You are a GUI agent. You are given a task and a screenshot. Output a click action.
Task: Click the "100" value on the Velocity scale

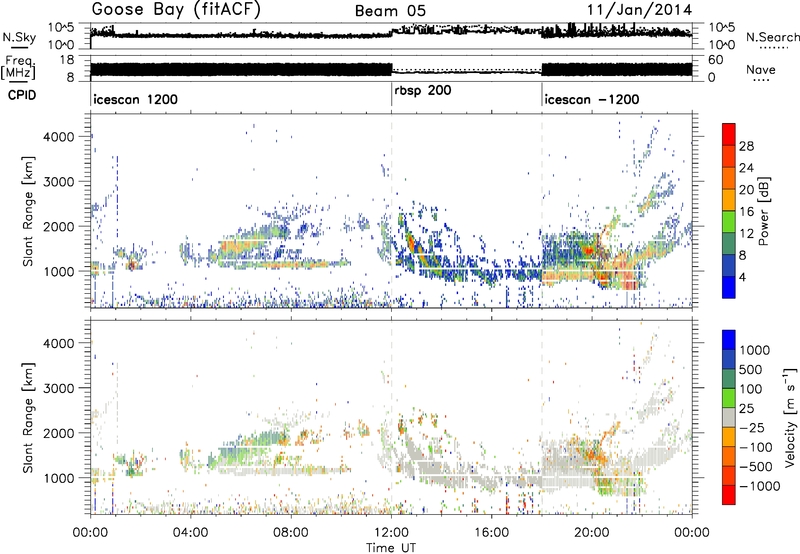(751, 389)
